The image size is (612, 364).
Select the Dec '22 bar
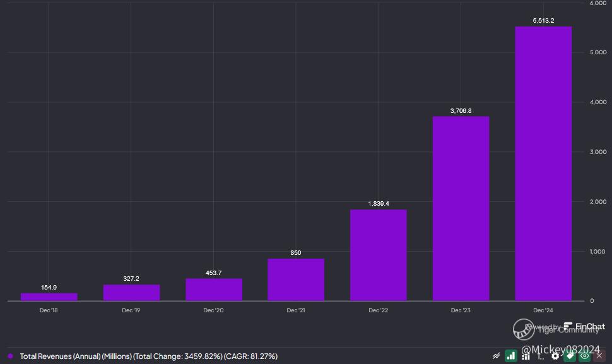(x=378, y=255)
